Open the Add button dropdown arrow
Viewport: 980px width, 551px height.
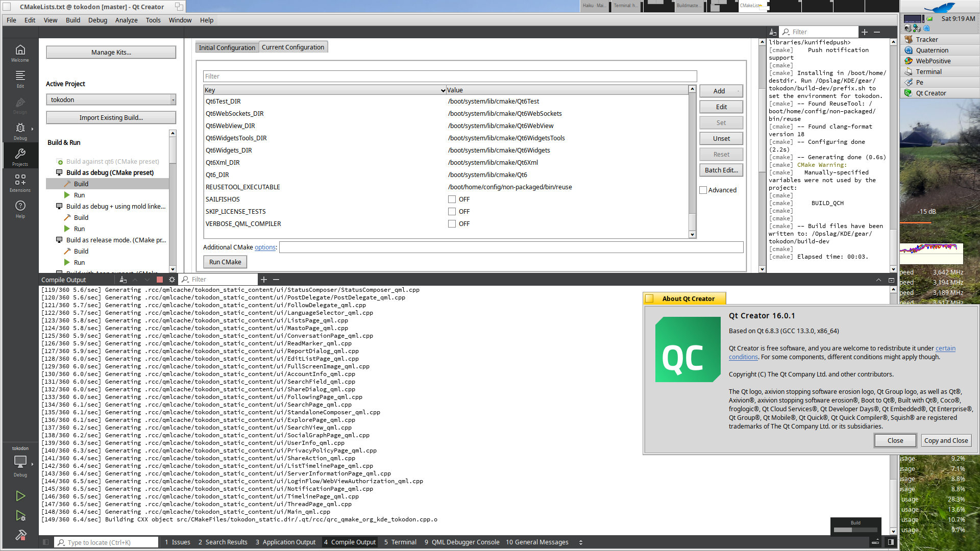[x=739, y=91]
